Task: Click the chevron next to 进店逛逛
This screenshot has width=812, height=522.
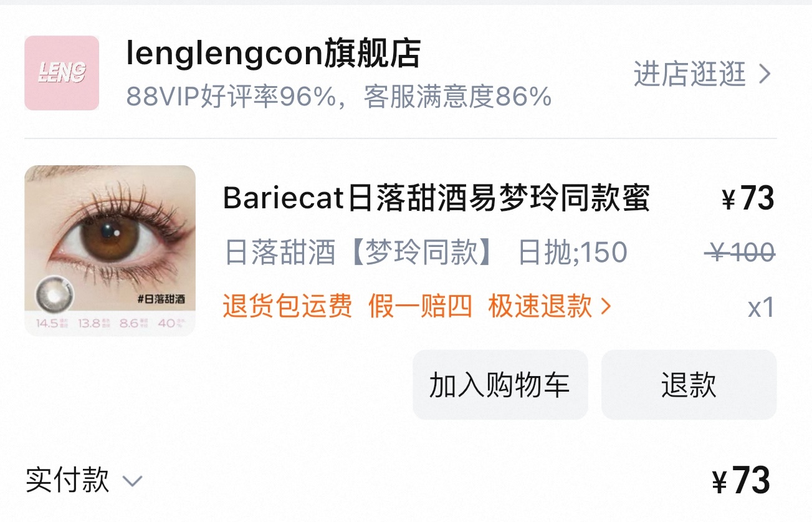Action: point(765,75)
